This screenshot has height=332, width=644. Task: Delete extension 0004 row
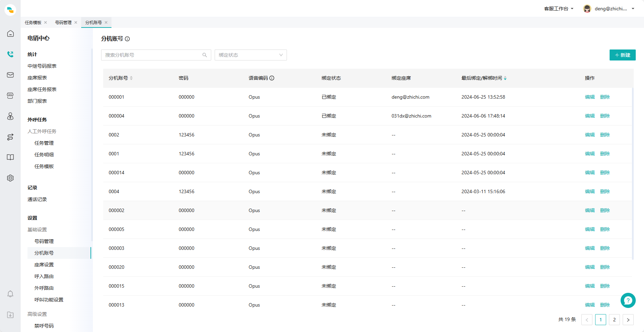pos(605,191)
